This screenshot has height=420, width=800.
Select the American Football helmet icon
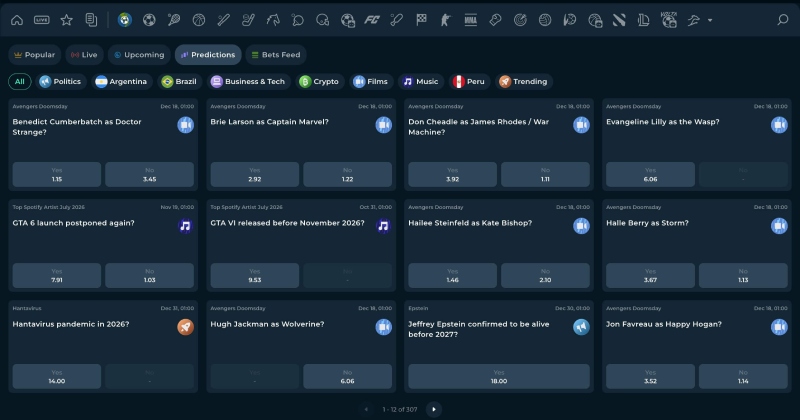point(322,20)
